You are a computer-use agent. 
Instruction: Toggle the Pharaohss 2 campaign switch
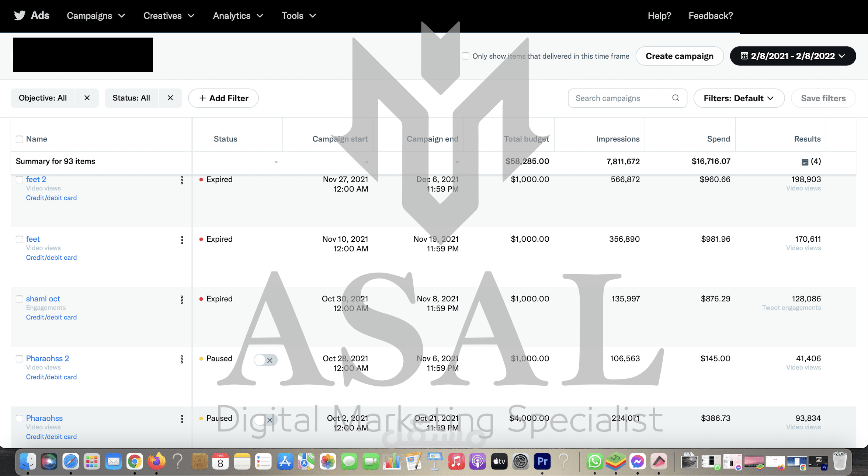point(265,360)
